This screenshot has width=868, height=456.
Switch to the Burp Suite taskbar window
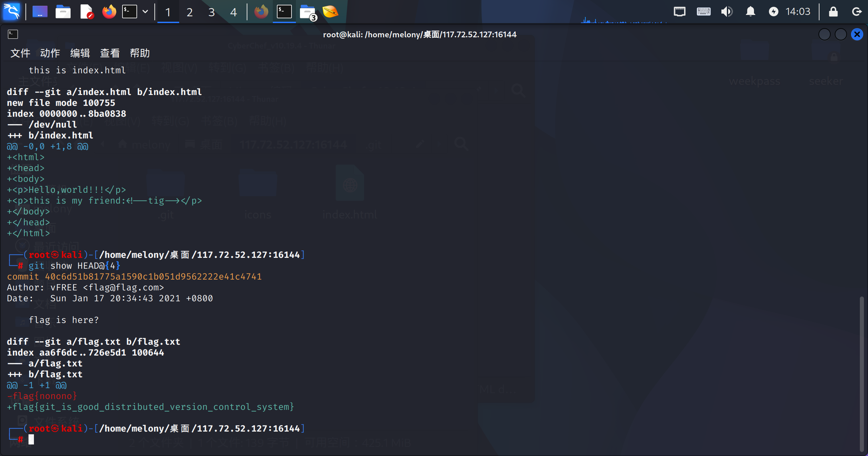point(330,12)
